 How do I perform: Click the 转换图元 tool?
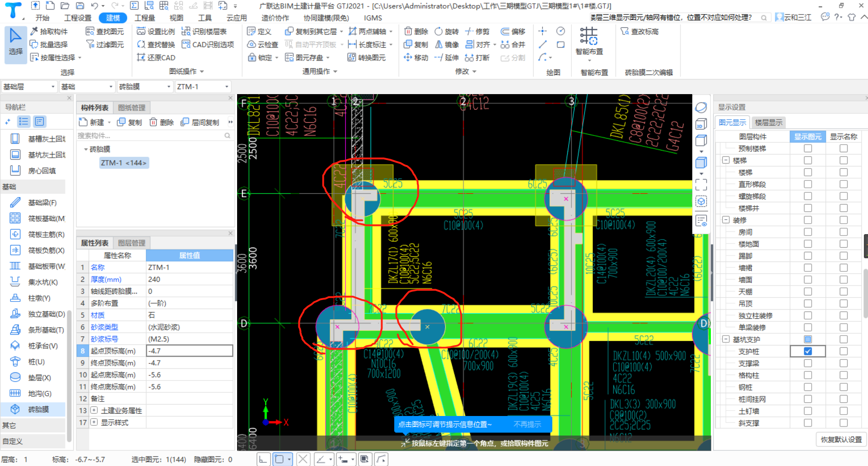pyautogui.click(x=367, y=58)
